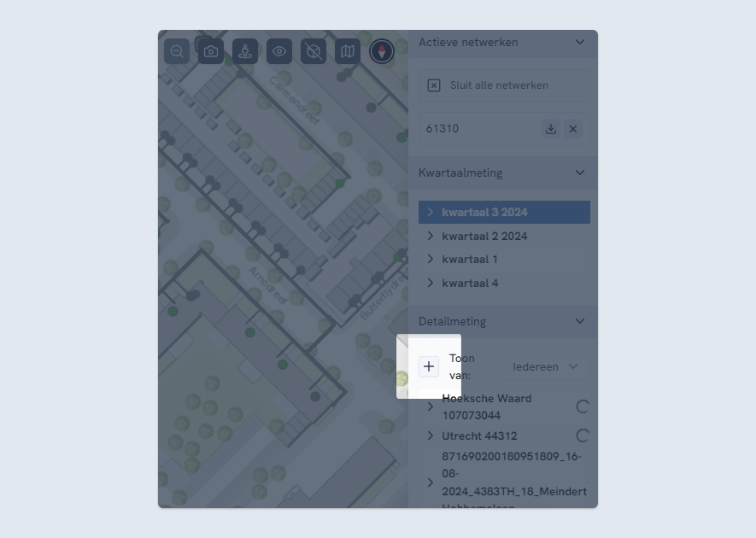756x538 pixels.
Task: Toggle visibility with the eye icon
Action: (279, 51)
